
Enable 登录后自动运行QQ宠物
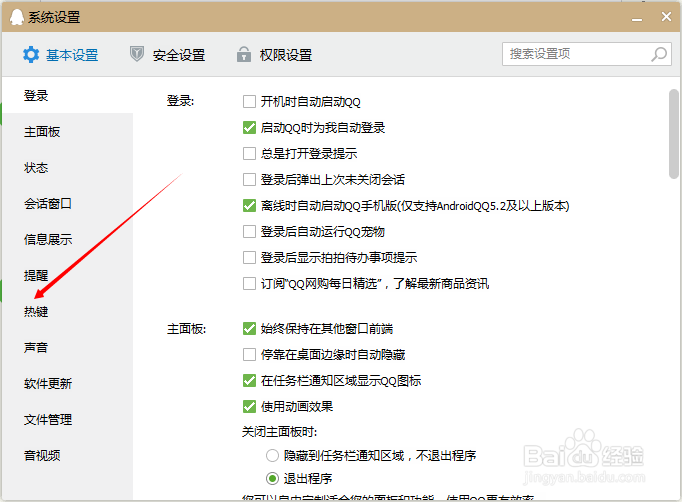(x=249, y=231)
